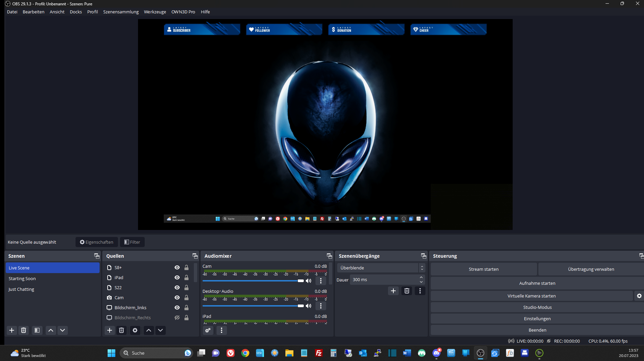Unlock the Bildschirm_links source
Screen dimensions: 644x361
coord(186,308)
